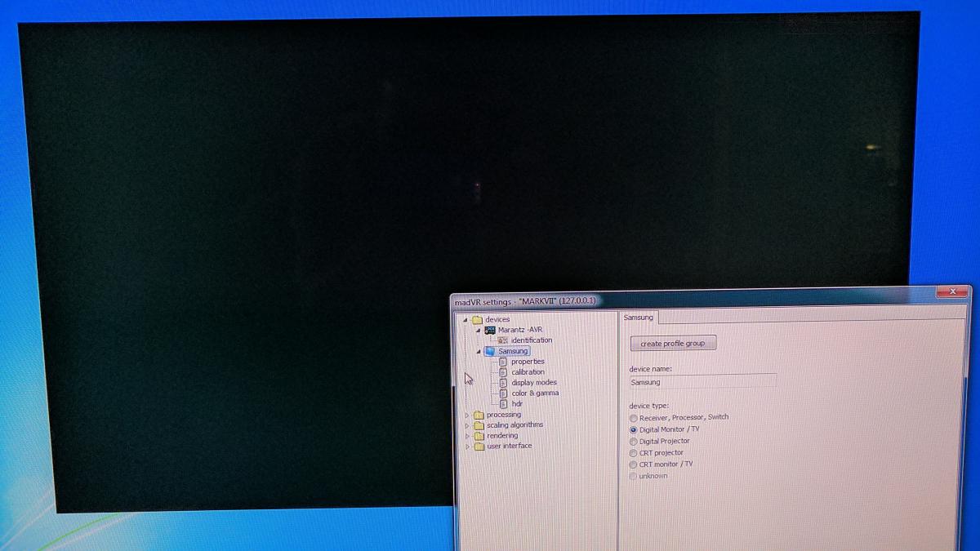Click the user interface folder icon
This screenshot has width=980, height=551.
click(479, 447)
